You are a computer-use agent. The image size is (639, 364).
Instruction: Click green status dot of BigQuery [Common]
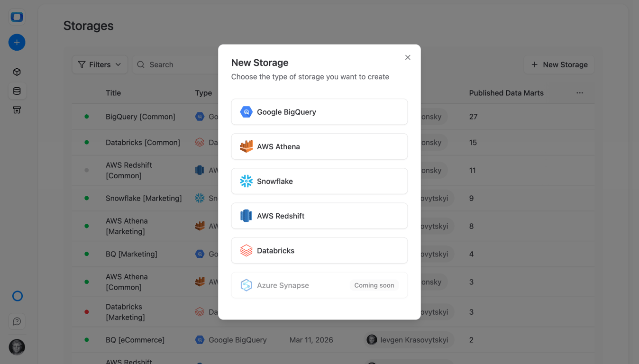coord(87,117)
